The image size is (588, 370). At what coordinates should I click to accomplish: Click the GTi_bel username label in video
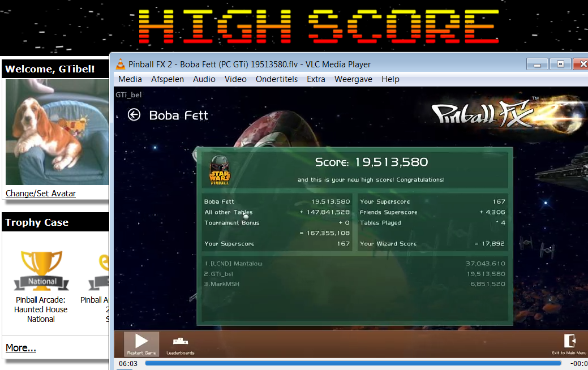pos(128,95)
